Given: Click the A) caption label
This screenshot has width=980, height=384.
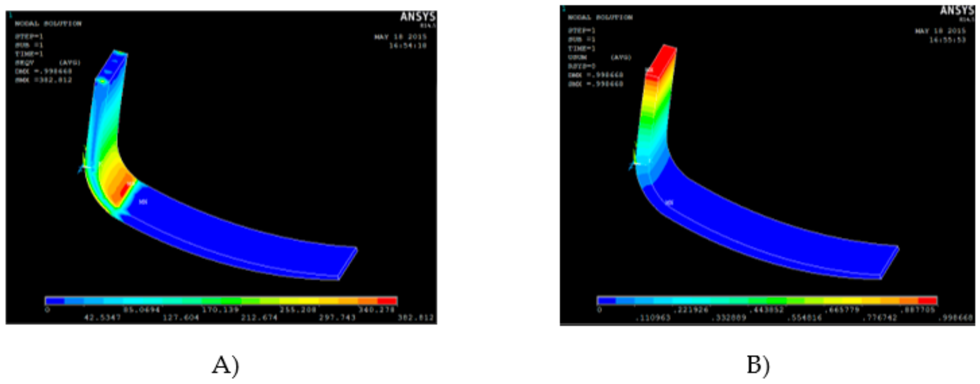Looking at the screenshot, I should (225, 365).
